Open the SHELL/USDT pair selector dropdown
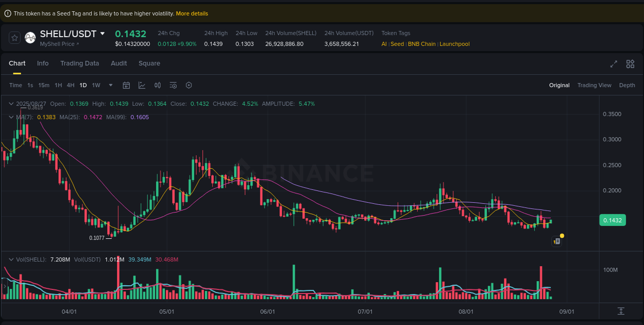Viewport: 644px width, 325px height. (x=103, y=33)
